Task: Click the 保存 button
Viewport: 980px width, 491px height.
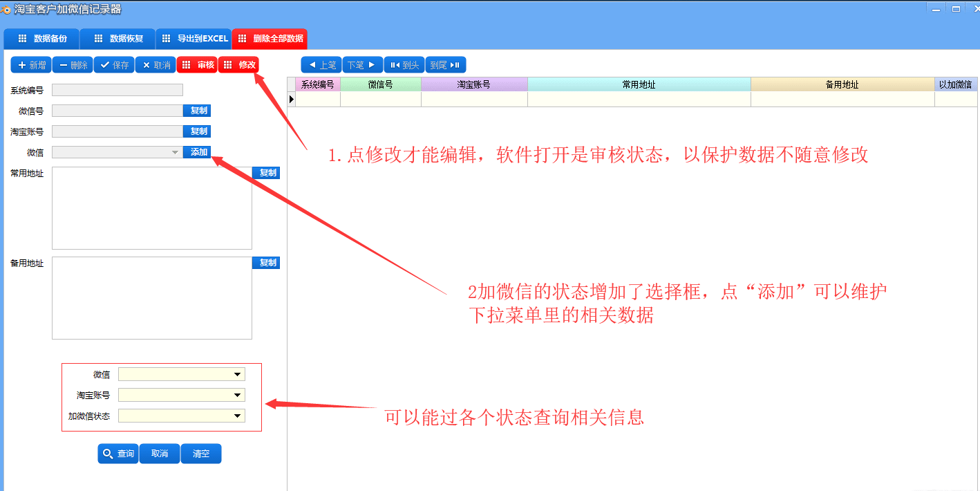Action: (x=114, y=65)
